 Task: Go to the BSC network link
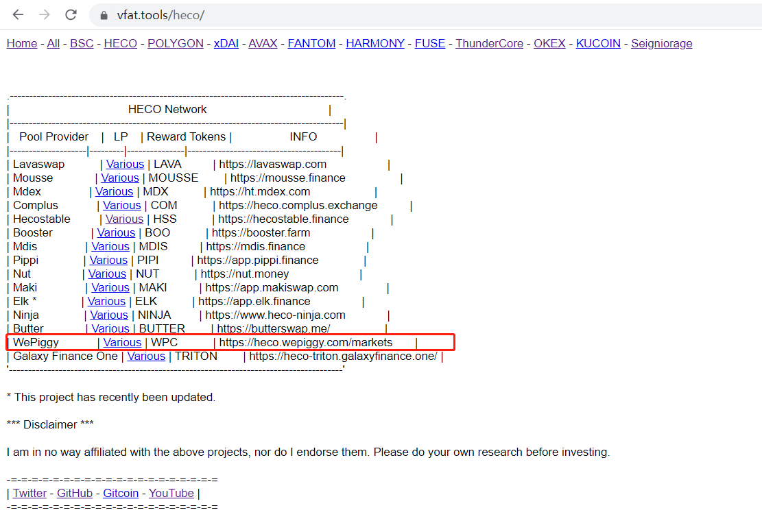pos(82,43)
